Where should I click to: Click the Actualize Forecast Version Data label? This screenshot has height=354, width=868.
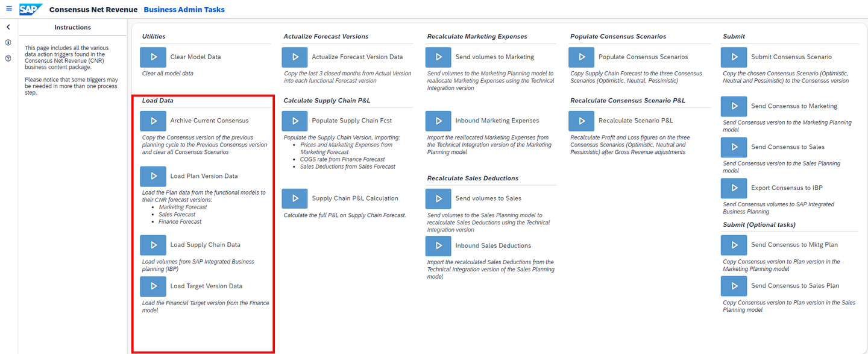(357, 57)
